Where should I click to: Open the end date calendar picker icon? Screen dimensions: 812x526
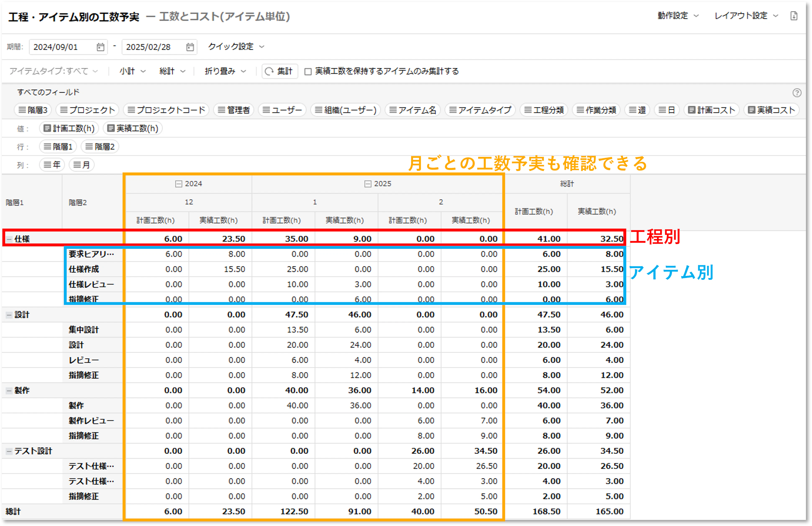point(190,47)
